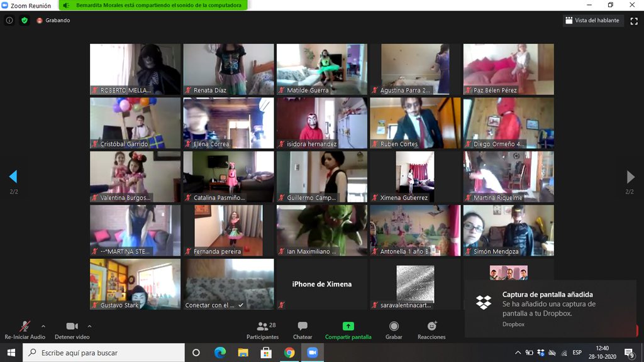The height and width of the screenshot is (362, 644).
Task: Expand video options arrow beside camera
Action: pos(89,326)
